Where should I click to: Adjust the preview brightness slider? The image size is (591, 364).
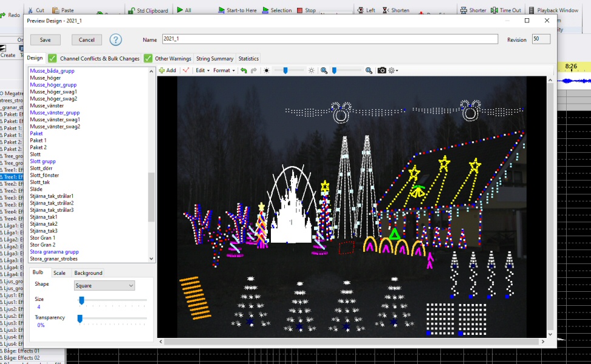(285, 70)
